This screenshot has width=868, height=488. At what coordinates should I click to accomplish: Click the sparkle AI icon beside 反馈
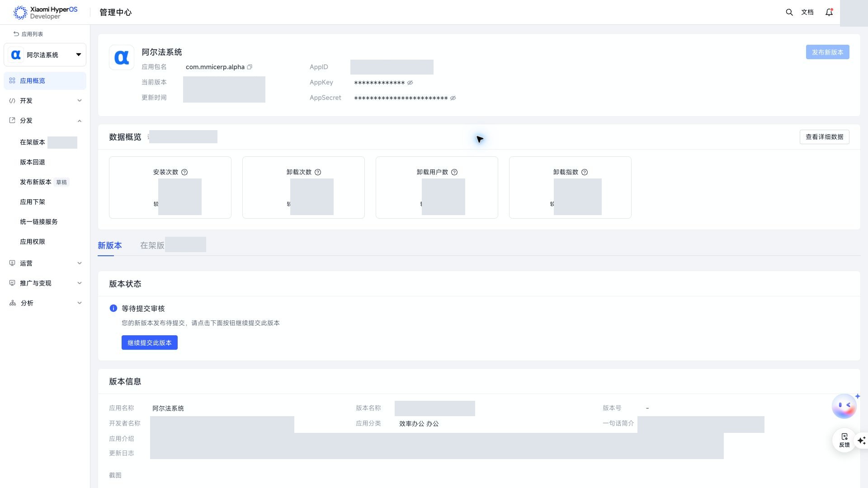point(862,440)
